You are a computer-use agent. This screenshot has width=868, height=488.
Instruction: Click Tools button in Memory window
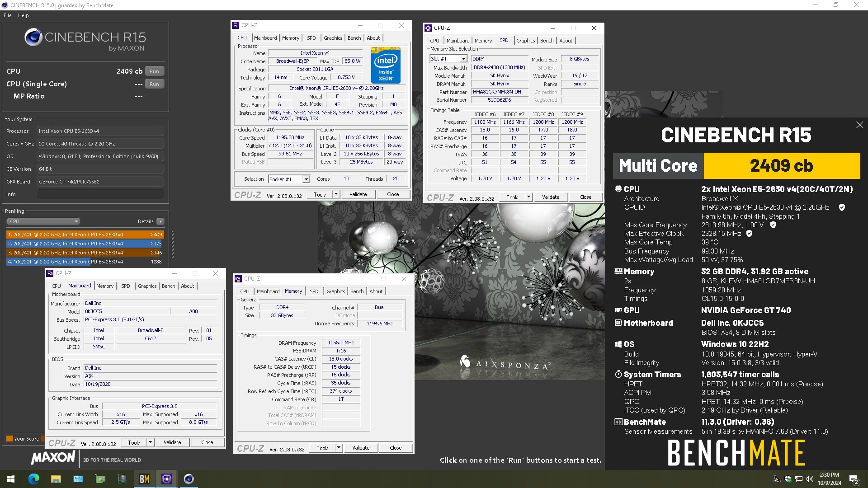pyautogui.click(x=322, y=448)
